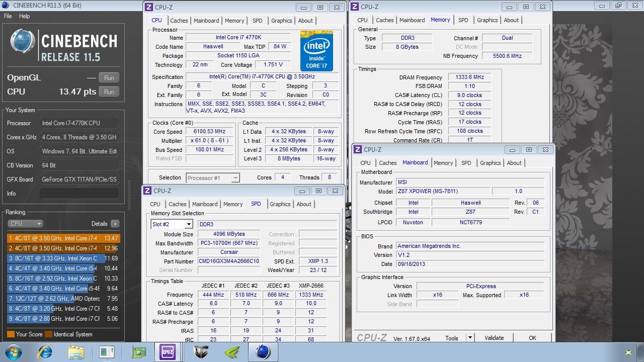Viewport: 644px width, 362px height.
Task: Select ranking row scoring 5.06
Action: click(63, 319)
